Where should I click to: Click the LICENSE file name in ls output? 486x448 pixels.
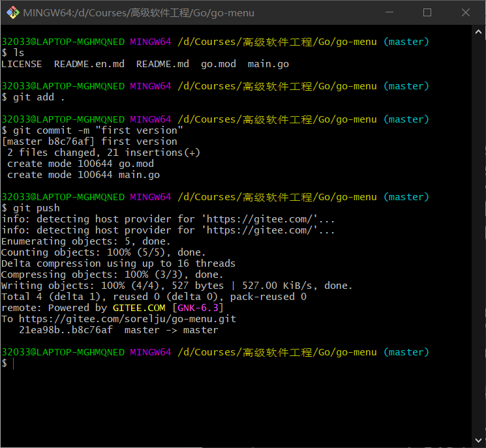pos(22,64)
